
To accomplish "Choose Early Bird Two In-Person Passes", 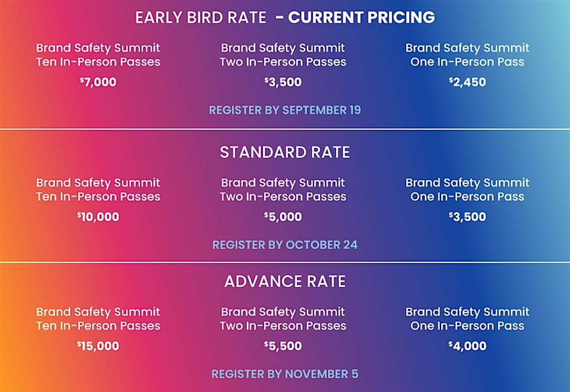I will coord(283,55).
